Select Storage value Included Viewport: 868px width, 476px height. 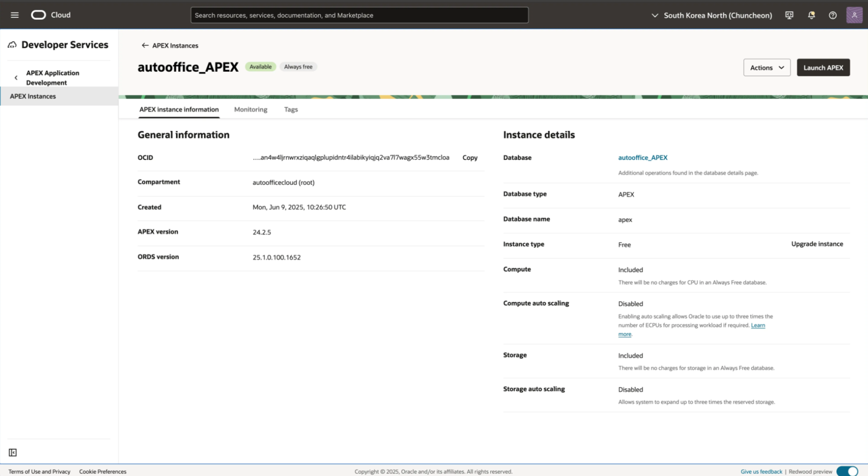630,356
